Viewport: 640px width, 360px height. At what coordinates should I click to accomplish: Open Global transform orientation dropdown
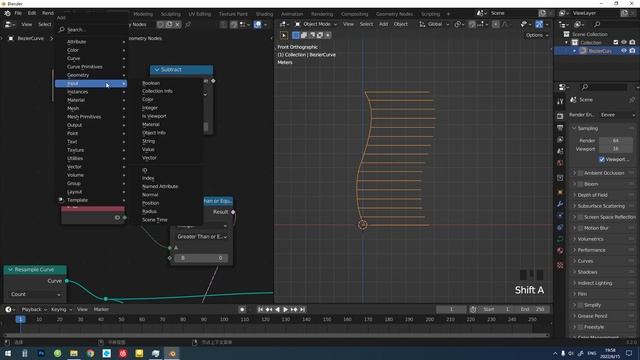coord(434,24)
